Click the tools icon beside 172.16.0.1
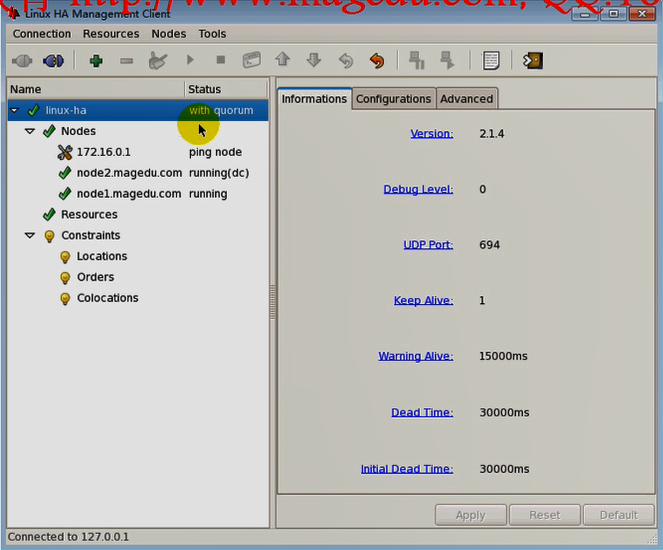The width and height of the screenshot is (663, 550). pos(65,152)
